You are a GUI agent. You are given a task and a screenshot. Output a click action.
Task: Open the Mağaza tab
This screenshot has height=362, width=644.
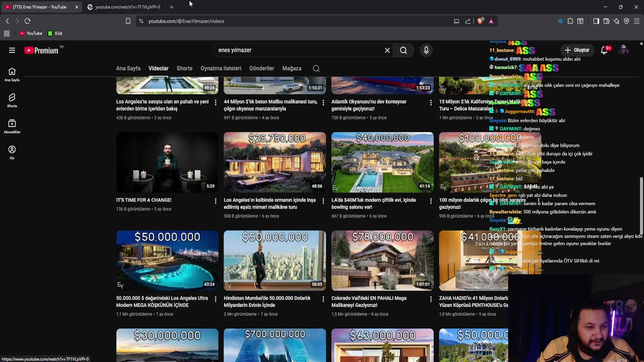[x=292, y=68]
